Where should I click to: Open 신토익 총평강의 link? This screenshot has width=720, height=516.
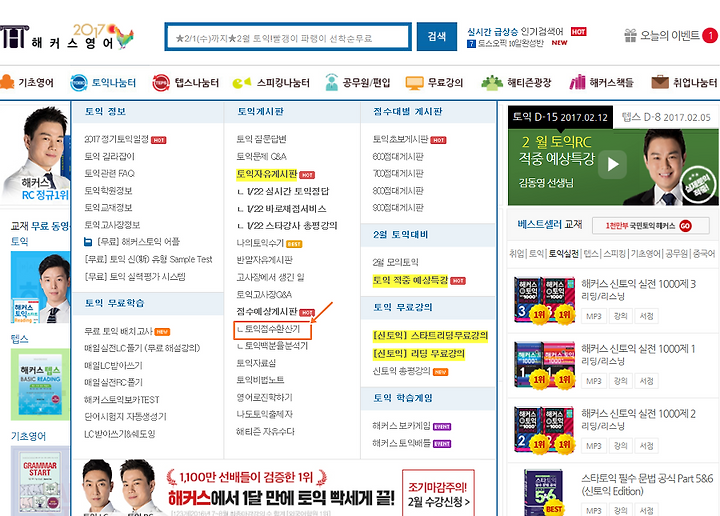click(x=401, y=371)
